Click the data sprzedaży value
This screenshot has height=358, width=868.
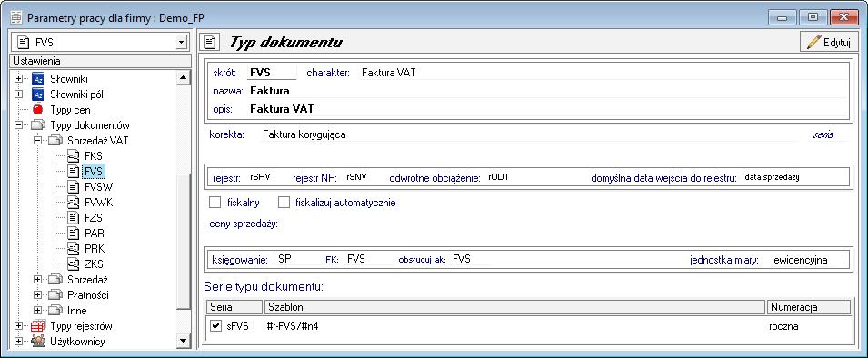773,177
